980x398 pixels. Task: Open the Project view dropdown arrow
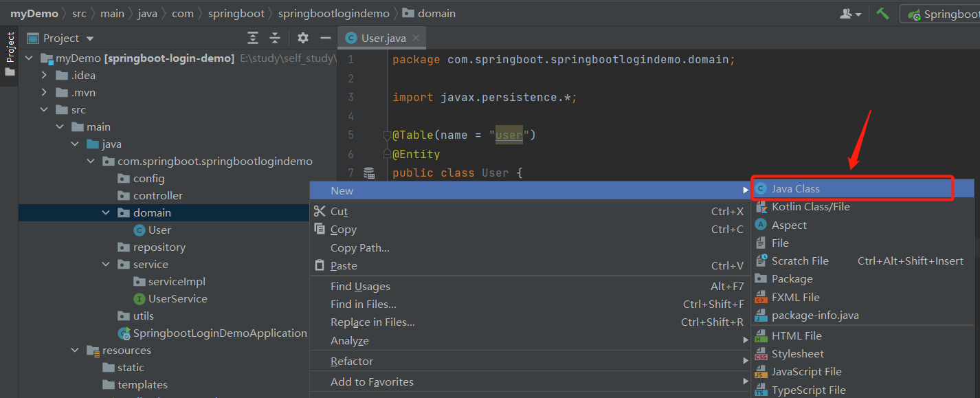click(x=90, y=38)
